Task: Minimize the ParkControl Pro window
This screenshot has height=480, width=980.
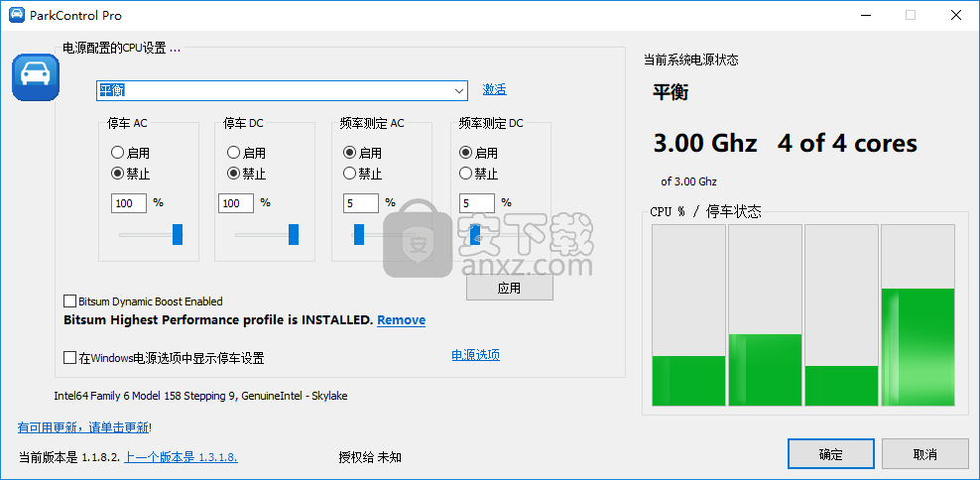Action: point(865,15)
